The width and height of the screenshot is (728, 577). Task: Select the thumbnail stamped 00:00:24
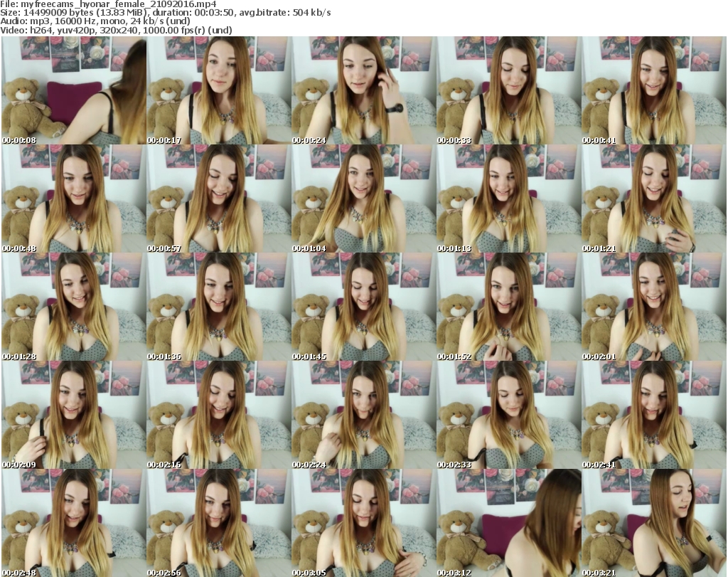click(x=364, y=90)
